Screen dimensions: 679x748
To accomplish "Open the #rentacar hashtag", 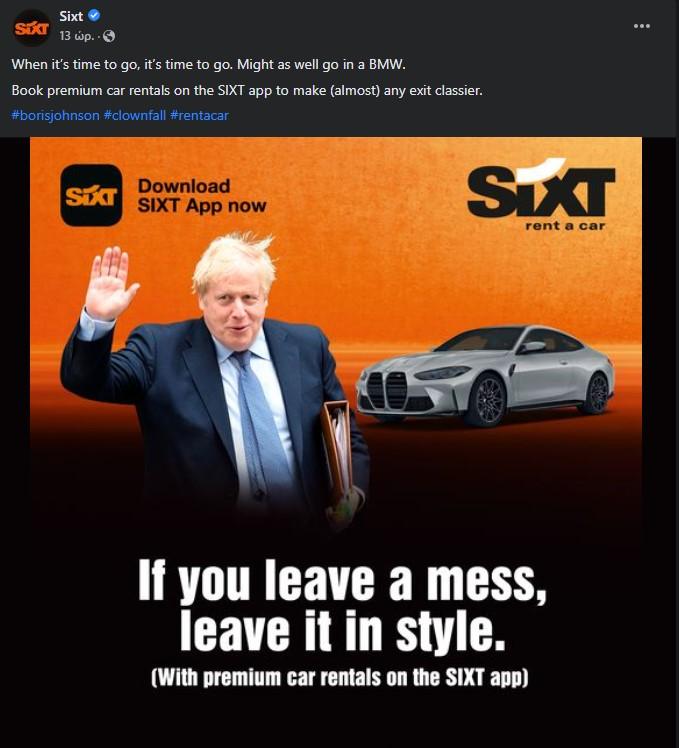I will (199, 115).
